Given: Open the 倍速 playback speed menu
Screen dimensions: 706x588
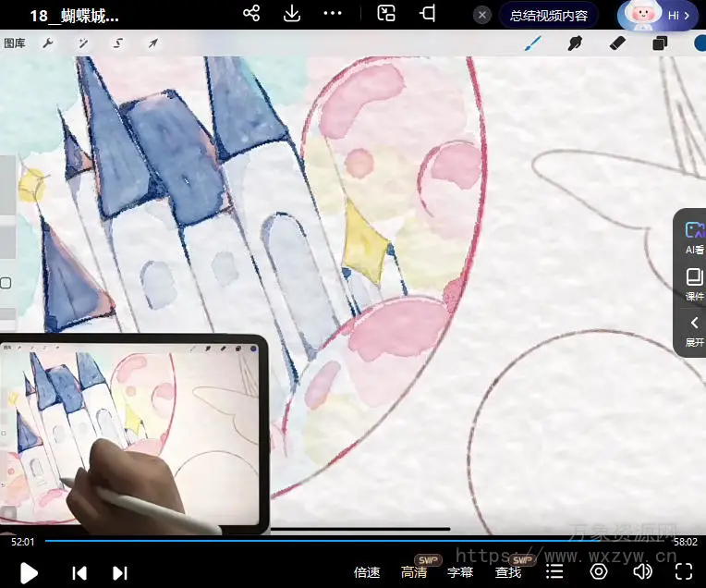Looking at the screenshot, I should pos(367,572).
